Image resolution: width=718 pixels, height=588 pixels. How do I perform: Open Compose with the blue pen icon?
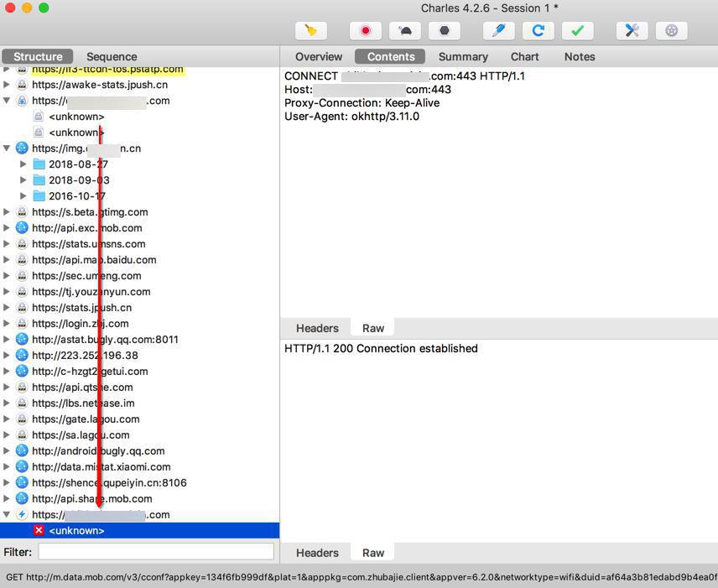pyautogui.click(x=499, y=31)
